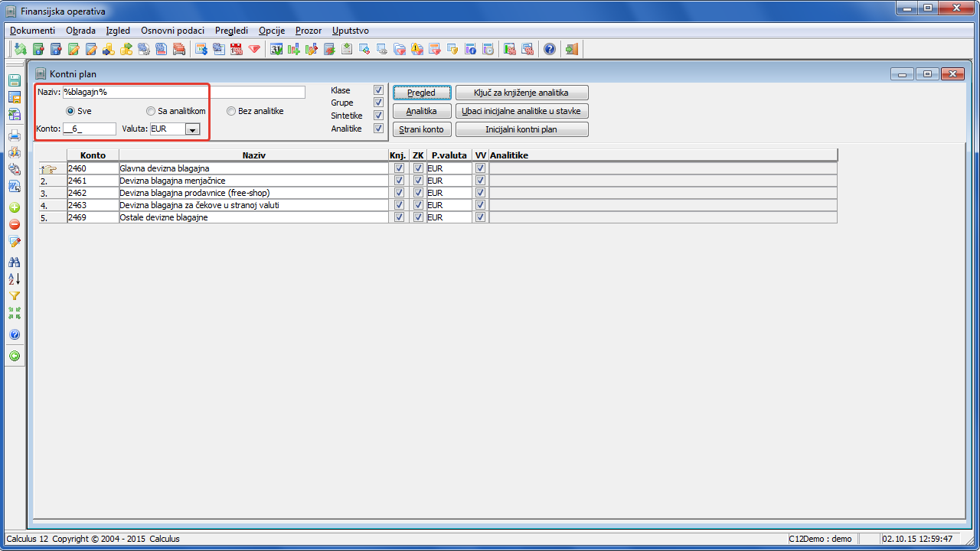Open the Osnovni podaci menu
Viewport: 980px width, 551px height.
pyautogui.click(x=172, y=31)
